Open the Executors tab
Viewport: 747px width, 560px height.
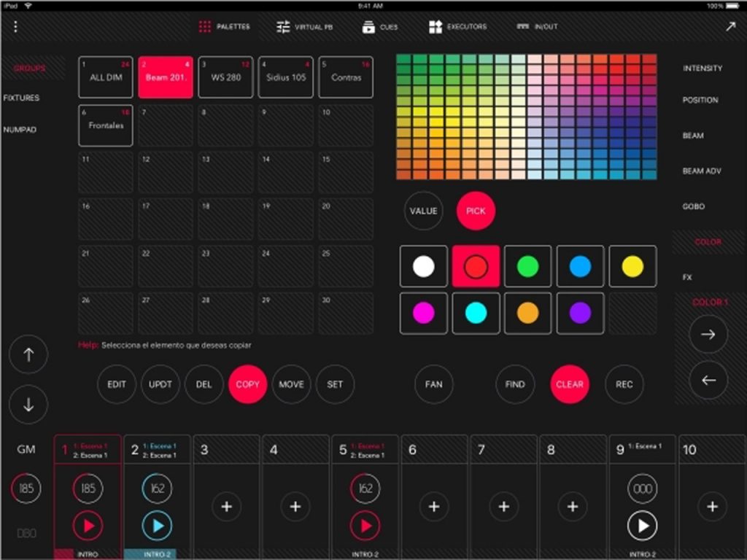[x=457, y=27]
